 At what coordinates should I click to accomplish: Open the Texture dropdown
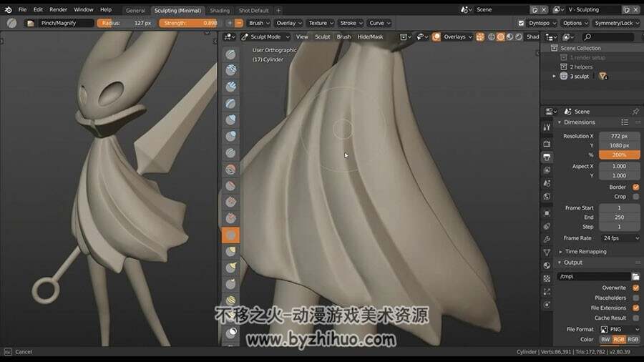(321, 23)
